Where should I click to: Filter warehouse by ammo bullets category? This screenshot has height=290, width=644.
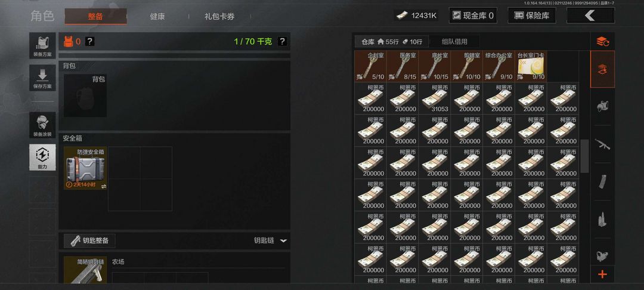pyautogui.click(x=602, y=219)
